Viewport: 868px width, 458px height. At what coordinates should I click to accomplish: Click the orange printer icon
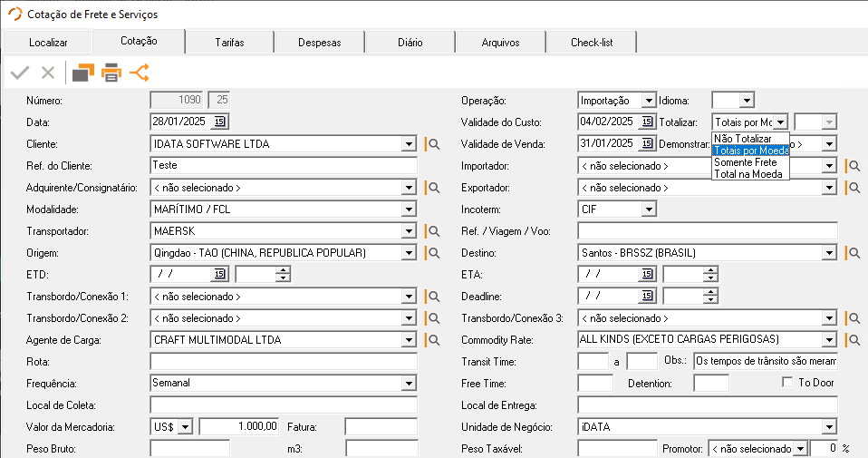[111, 73]
